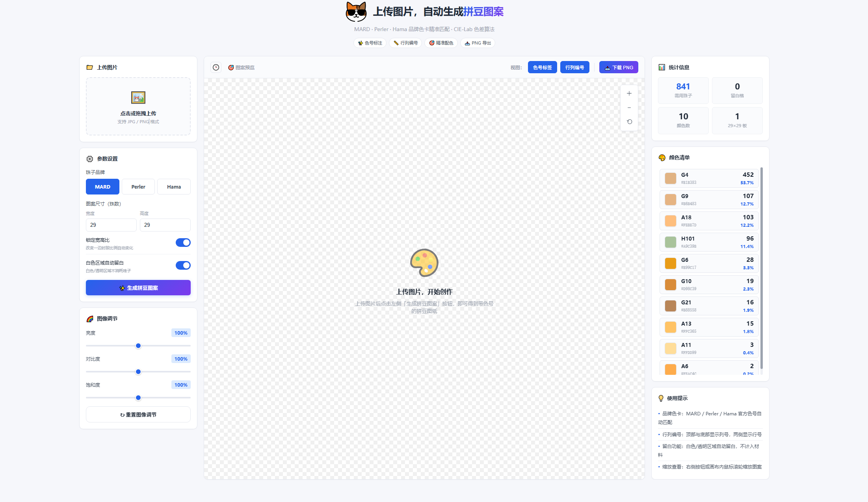Click the G9 color swatch
The image size is (868, 502).
point(671,200)
